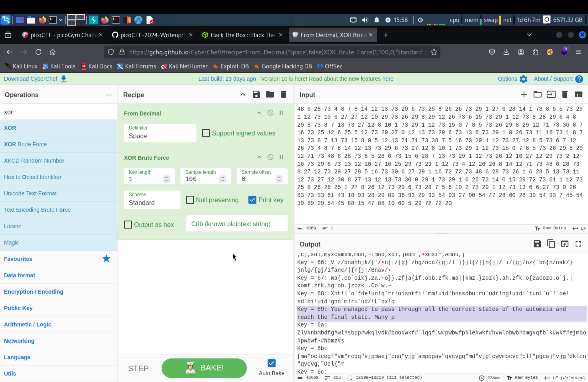Select XOR Brute Force in operations list
Image resolution: width=588 pixels, height=382 pixels.
click(x=58, y=144)
